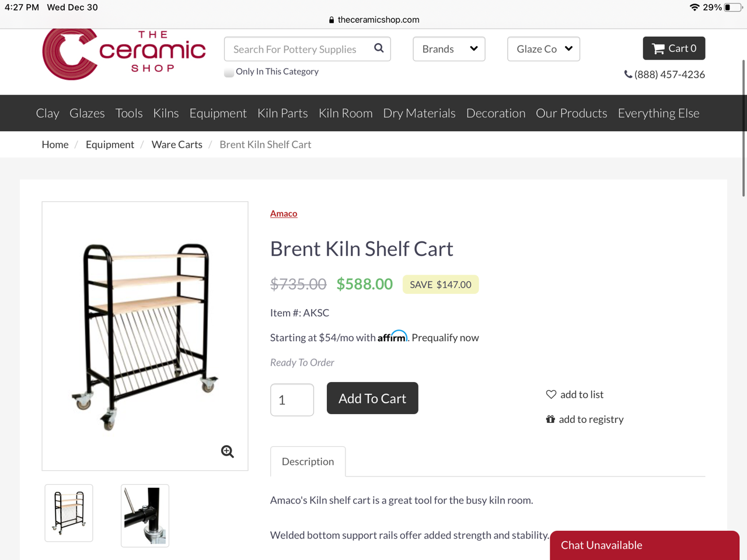
Task: Click the Add To Cart button
Action: point(372,398)
